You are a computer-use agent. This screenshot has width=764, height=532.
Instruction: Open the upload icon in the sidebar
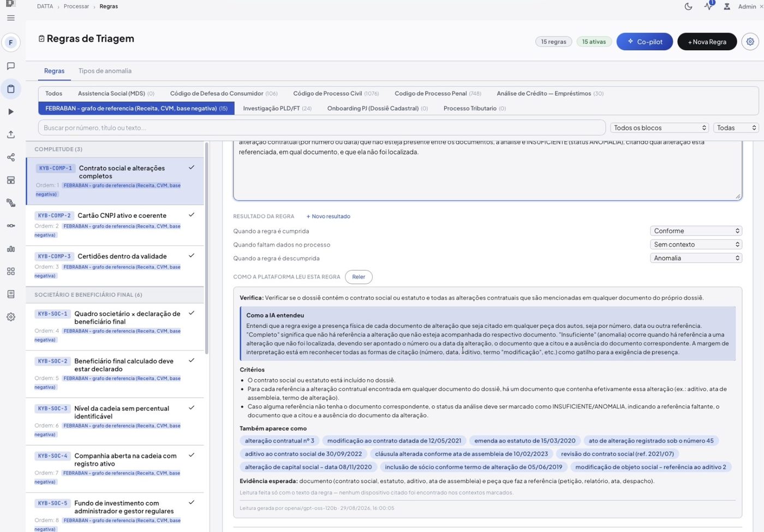coord(10,135)
